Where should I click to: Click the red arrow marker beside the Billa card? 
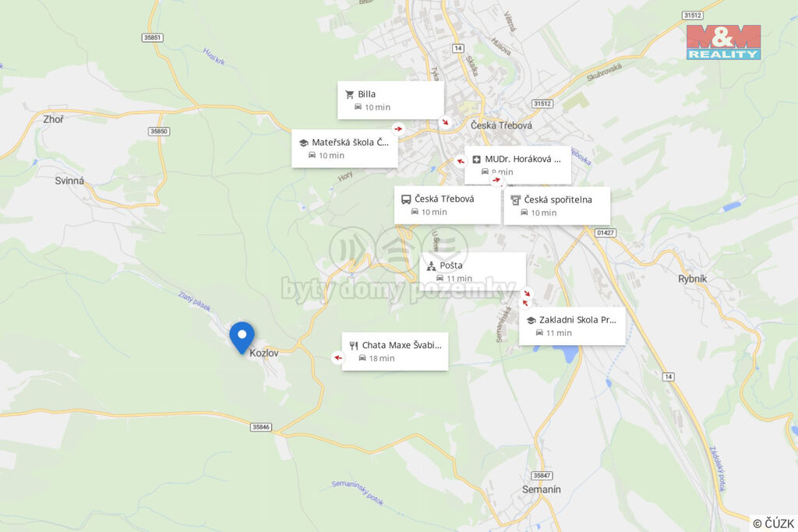445,122
